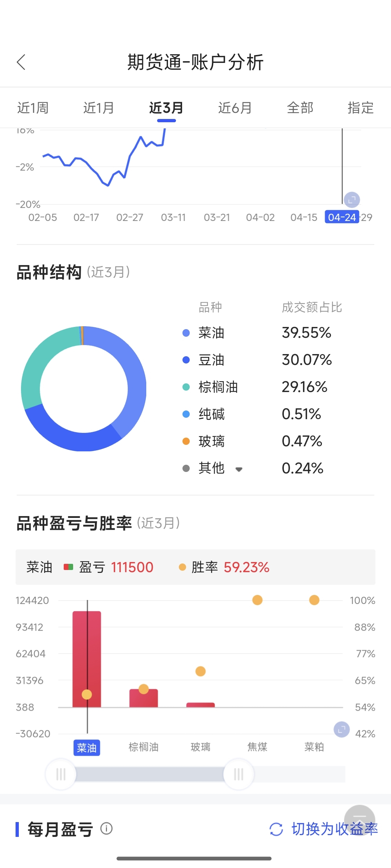
Task: Tap the 棕榈油 win-rate dot on chart
Action: [144, 689]
